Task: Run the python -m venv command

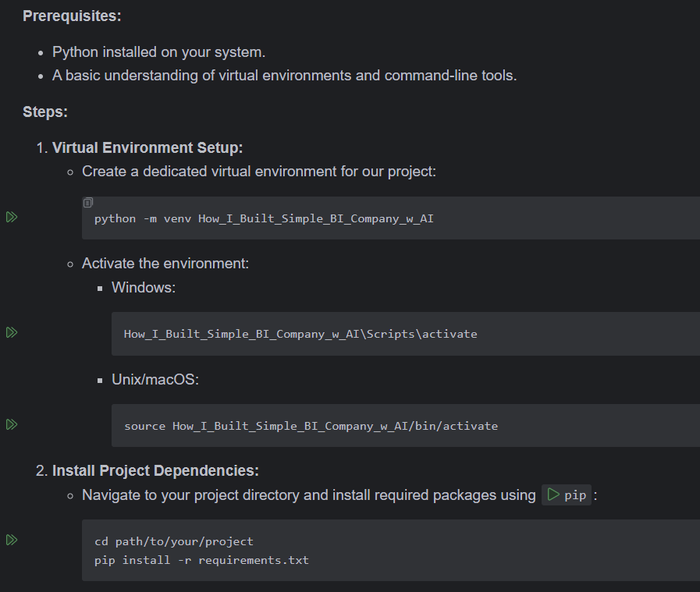Action: (12, 218)
